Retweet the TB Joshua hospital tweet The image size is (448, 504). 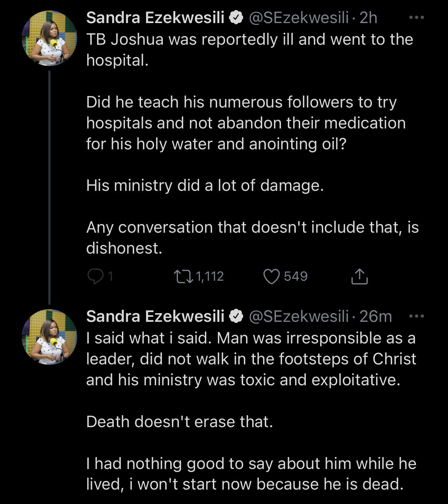pyautogui.click(x=184, y=277)
